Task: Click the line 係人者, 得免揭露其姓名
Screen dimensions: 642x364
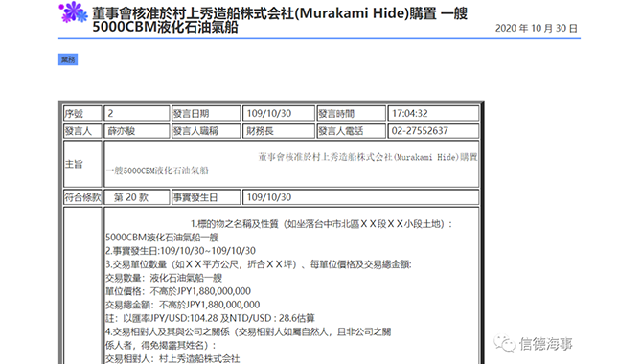Action: pos(161,345)
